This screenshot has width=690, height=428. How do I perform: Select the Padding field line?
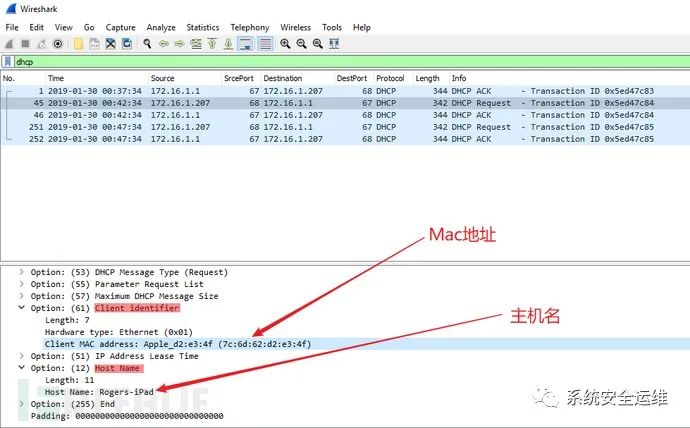(127, 416)
